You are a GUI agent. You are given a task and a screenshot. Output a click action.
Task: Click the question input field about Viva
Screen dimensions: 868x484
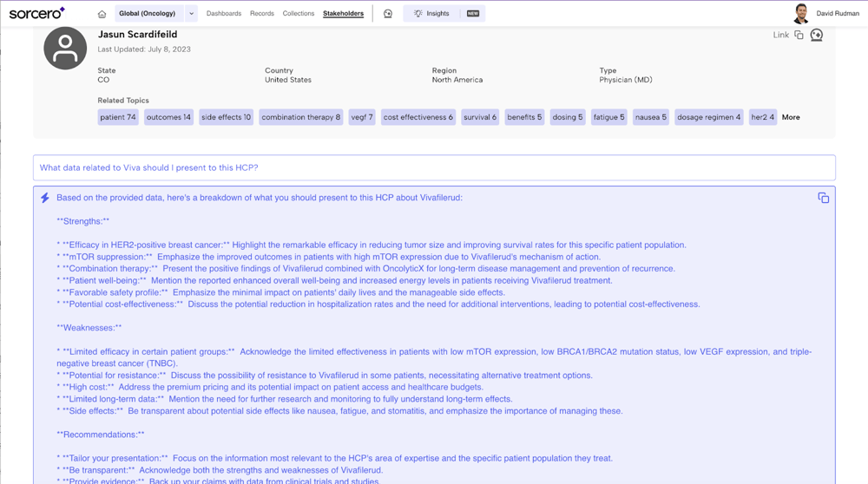click(x=434, y=167)
